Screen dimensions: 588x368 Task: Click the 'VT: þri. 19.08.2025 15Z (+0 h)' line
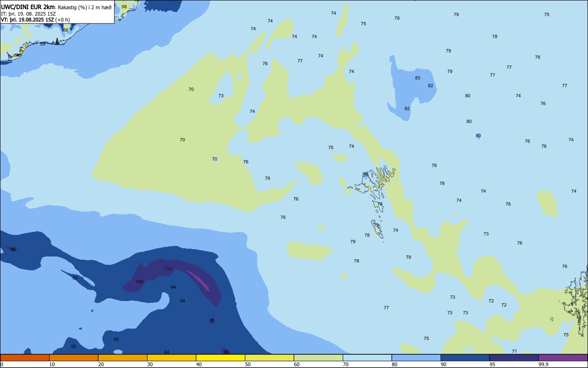click(x=35, y=20)
